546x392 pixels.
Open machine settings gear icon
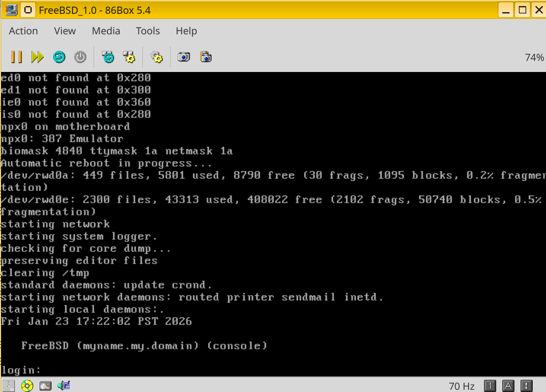pyautogui.click(x=157, y=57)
